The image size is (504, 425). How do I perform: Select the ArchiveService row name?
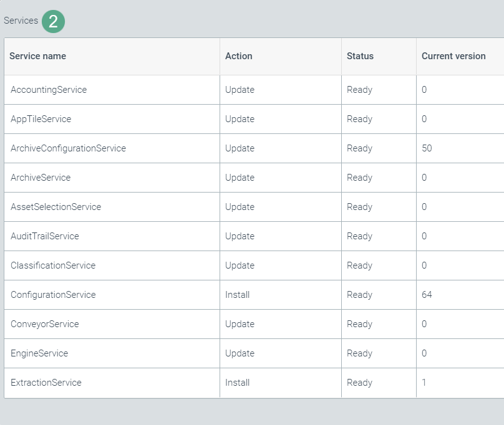(x=41, y=178)
